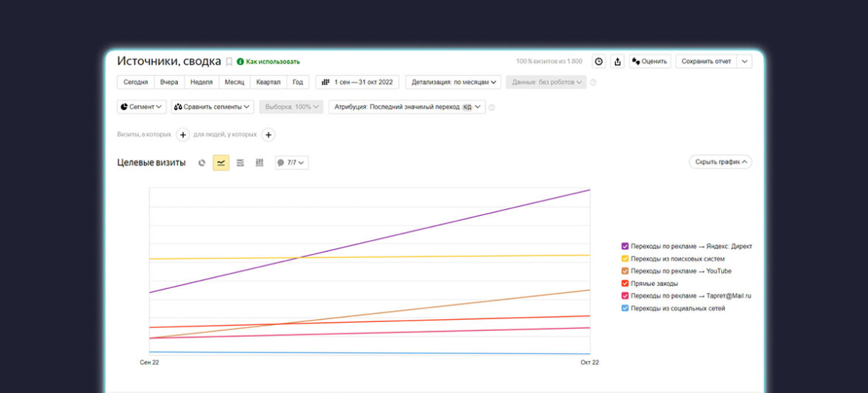Select the 'Неделя' period tab

(201, 82)
